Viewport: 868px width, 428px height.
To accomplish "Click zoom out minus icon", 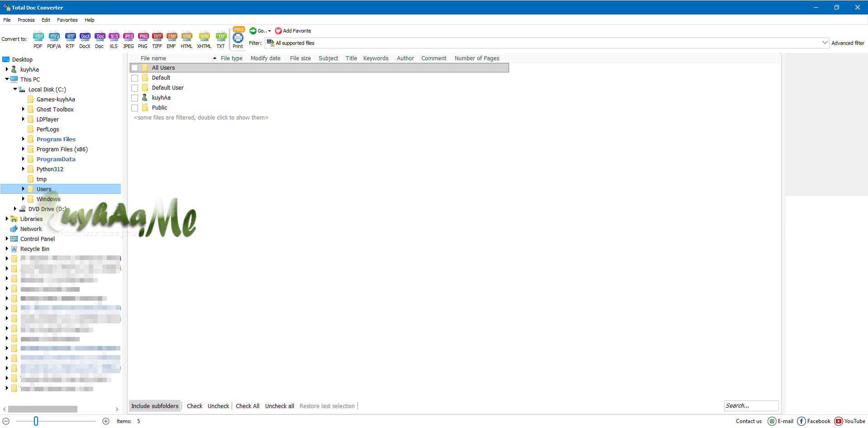I will pyautogui.click(x=6, y=421).
